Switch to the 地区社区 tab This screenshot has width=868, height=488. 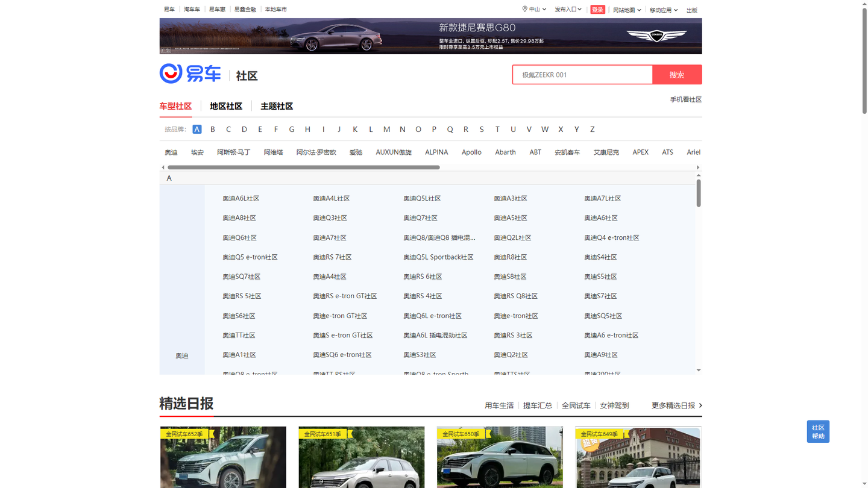(226, 106)
